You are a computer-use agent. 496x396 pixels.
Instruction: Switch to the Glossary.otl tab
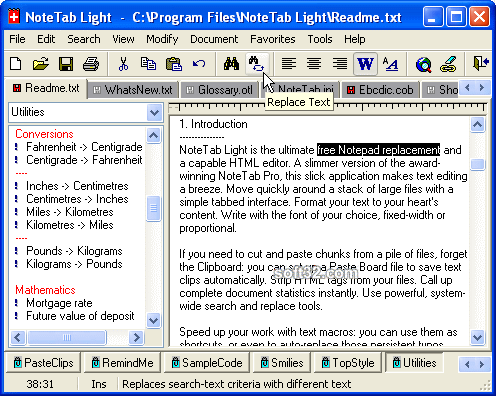click(220, 90)
